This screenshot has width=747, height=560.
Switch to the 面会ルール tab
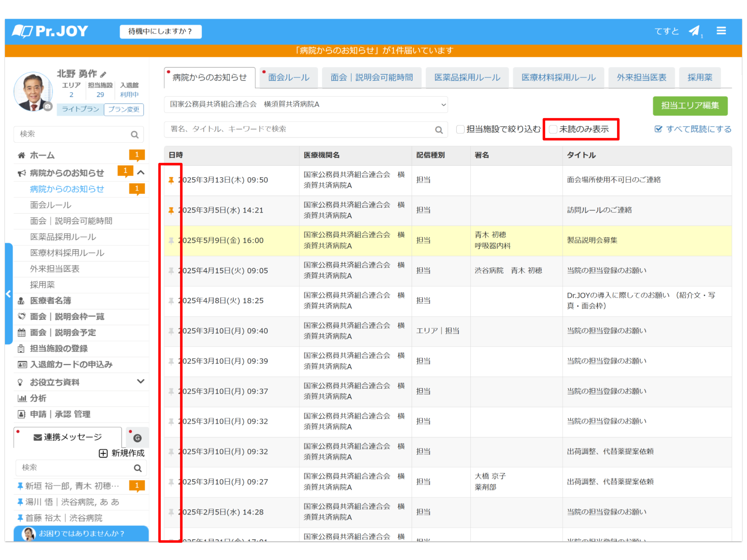[x=289, y=78]
